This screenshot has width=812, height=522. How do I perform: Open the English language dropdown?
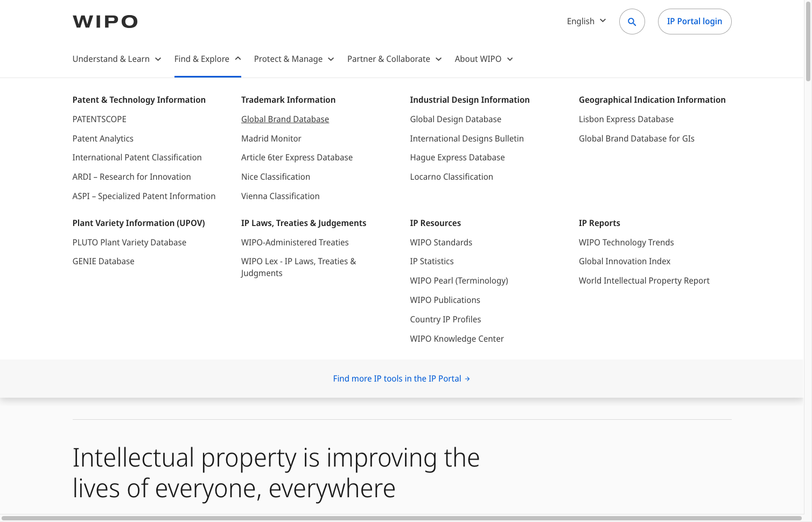point(586,21)
